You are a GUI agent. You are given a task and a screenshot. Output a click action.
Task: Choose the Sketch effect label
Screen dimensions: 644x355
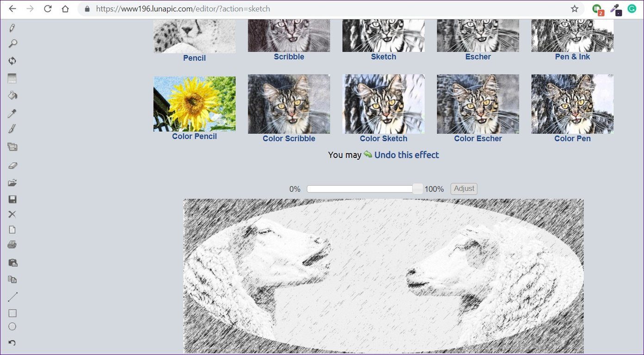(x=384, y=56)
